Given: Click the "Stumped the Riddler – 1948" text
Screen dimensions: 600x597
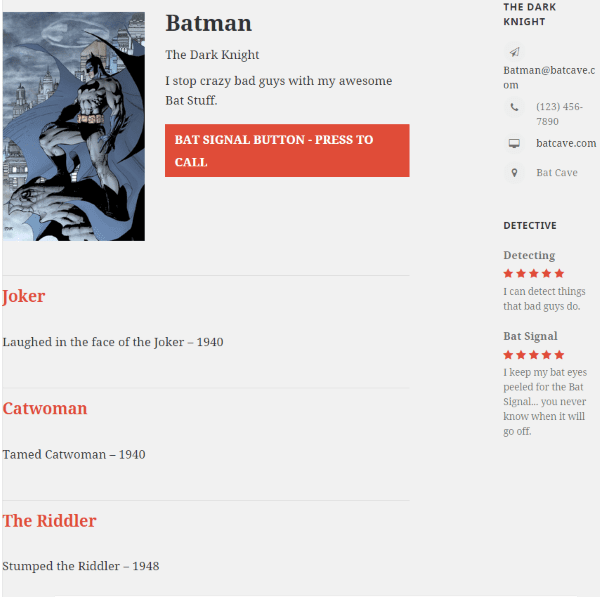Looking at the screenshot, I should (81, 566).
